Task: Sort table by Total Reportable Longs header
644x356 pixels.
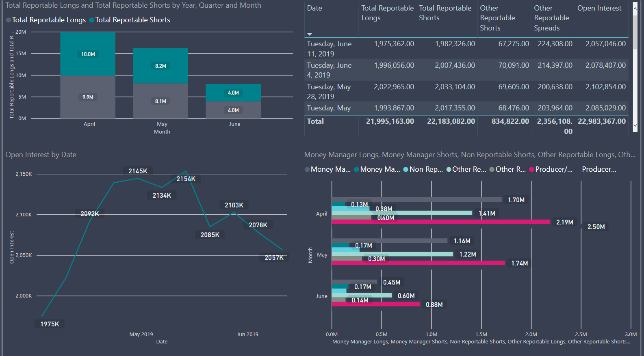Action: [x=387, y=13]
